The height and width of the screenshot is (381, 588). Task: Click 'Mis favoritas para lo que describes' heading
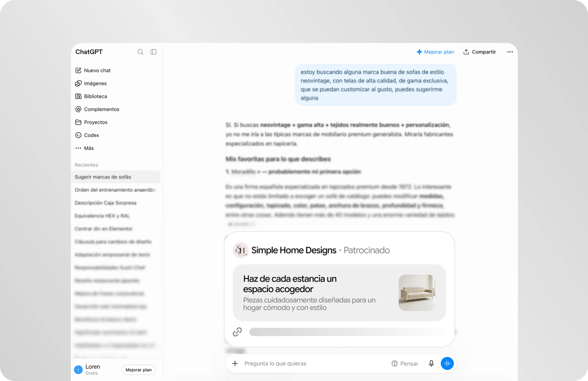click(278, 159)
